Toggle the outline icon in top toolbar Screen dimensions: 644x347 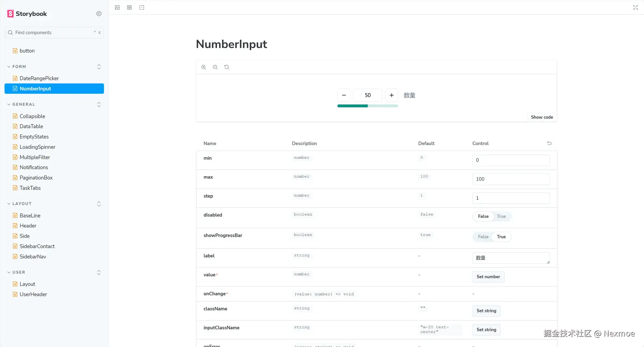[142, 7]
